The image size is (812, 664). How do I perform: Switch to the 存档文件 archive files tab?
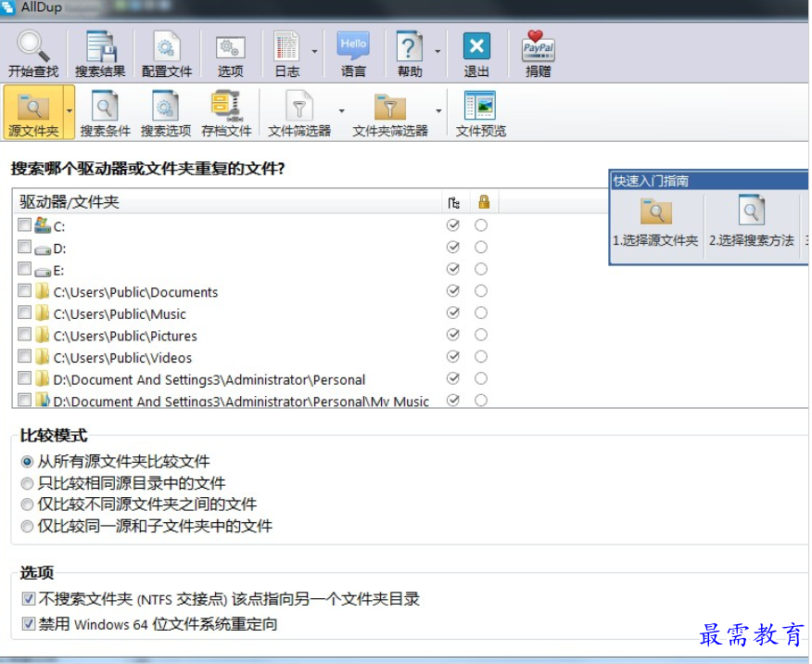point(226,112)
